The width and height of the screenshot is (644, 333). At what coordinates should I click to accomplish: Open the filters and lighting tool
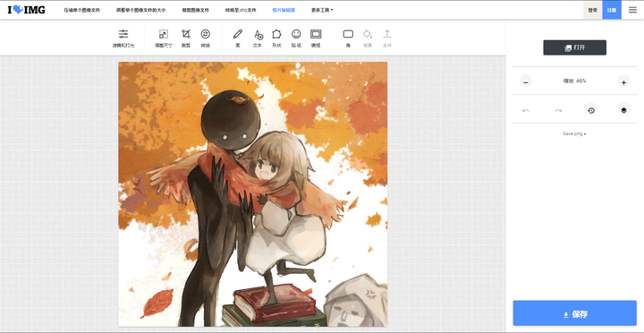click(123, 38)
